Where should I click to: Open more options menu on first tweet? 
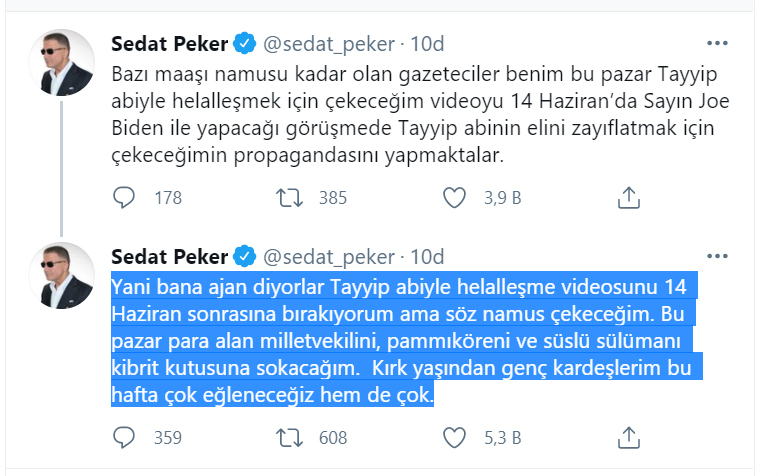[x=718, y=44]
